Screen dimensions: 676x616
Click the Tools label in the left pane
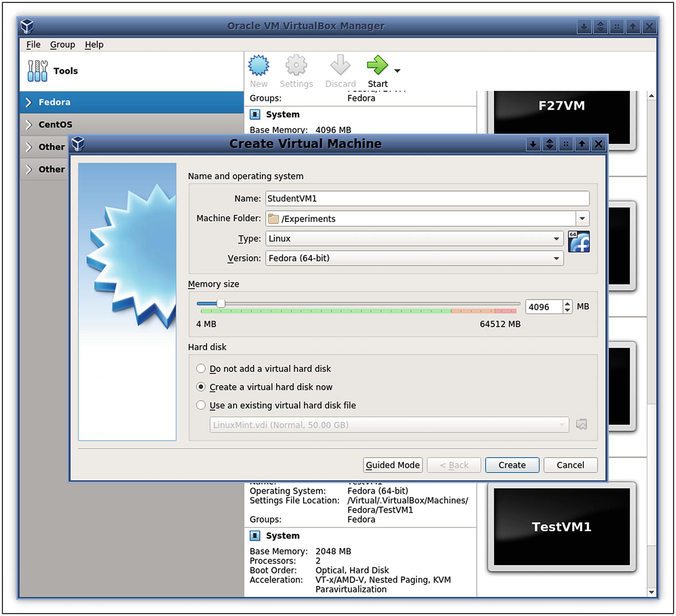(65, 71)
